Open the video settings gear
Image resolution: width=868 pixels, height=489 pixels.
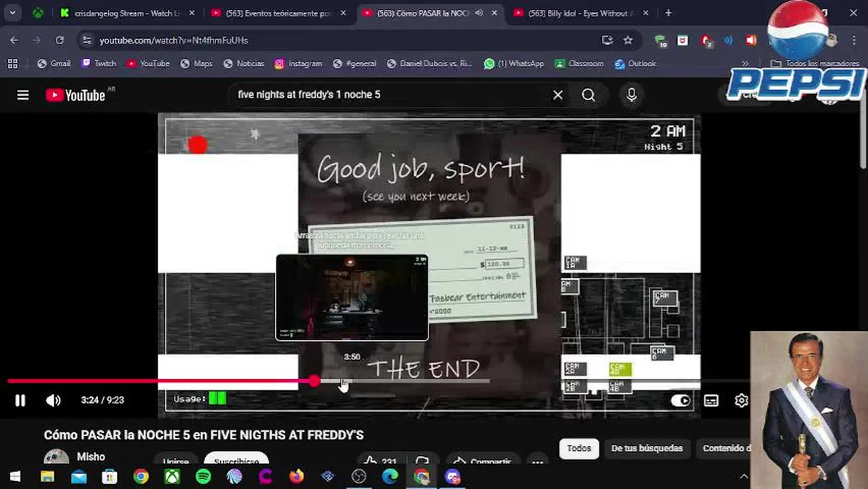(x=741, y=401)
